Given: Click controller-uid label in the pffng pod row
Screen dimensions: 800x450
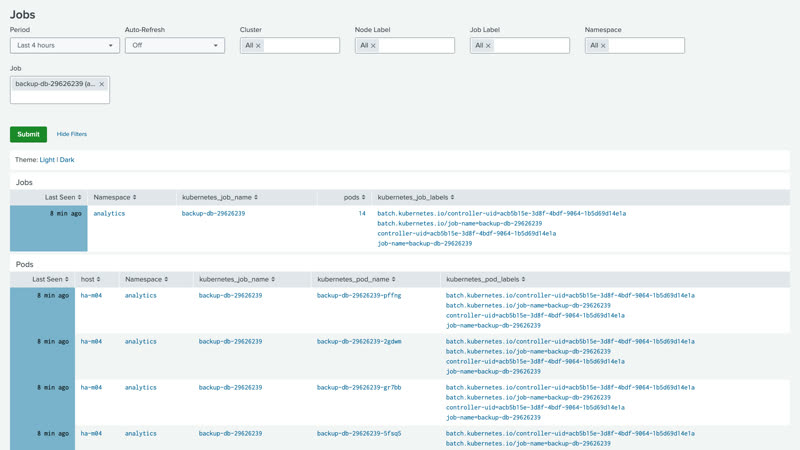Looking at the screenshot, I should [x=535, y=316].
